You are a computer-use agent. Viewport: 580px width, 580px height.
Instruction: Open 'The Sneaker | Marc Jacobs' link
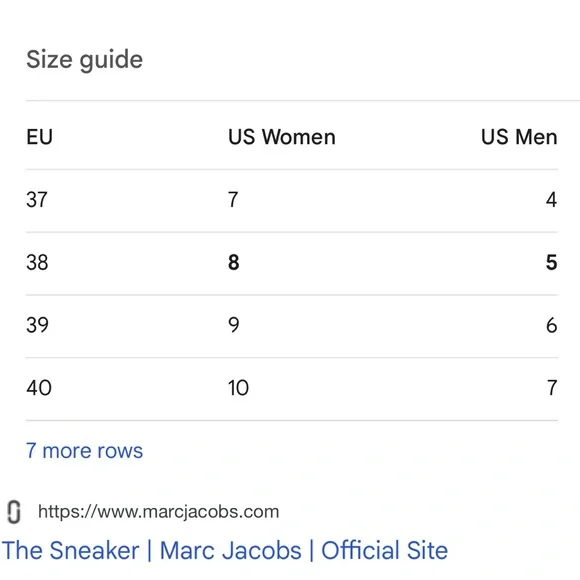point(225,550)
